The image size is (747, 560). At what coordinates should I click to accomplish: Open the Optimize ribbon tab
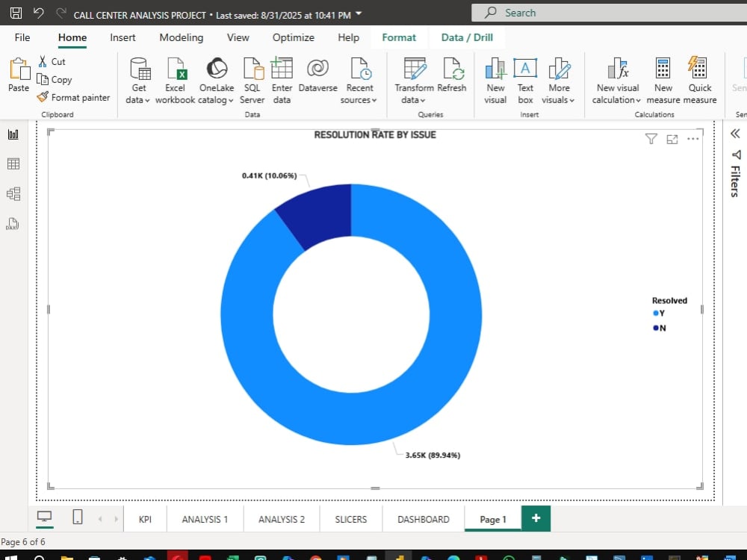294,37
